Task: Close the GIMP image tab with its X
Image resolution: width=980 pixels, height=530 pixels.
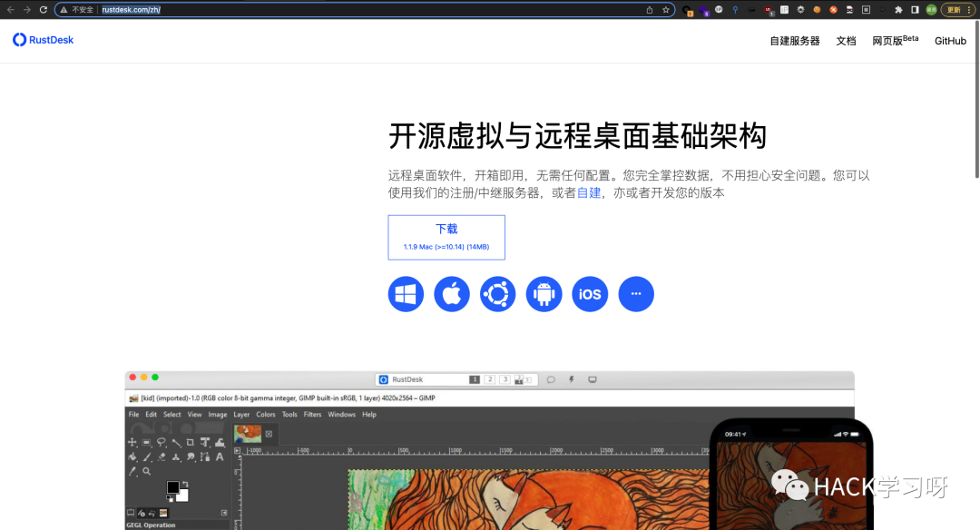Action: point(269,434)
